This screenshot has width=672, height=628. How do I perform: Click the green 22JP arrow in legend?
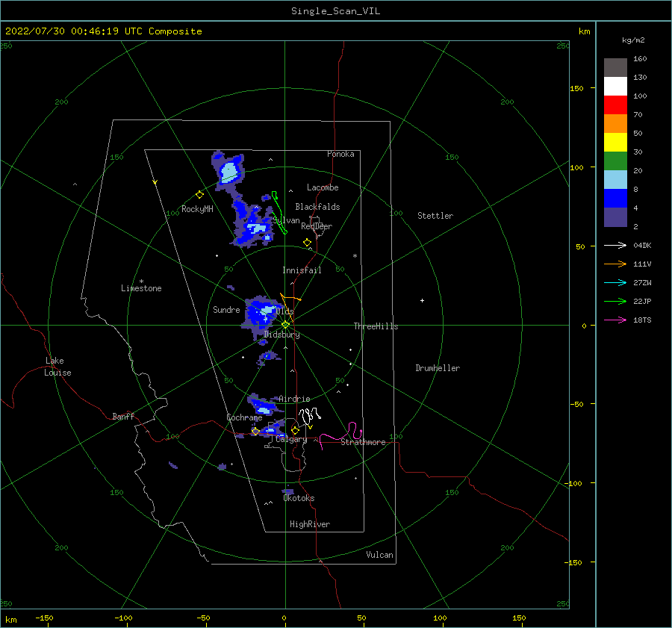(x=615, y=302)
